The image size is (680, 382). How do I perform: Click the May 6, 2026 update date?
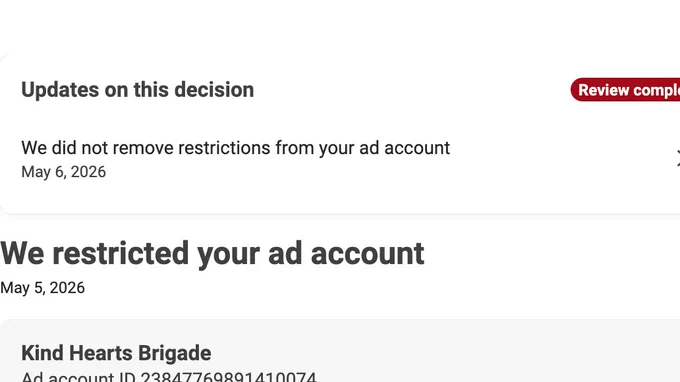(x=63, y=172)
